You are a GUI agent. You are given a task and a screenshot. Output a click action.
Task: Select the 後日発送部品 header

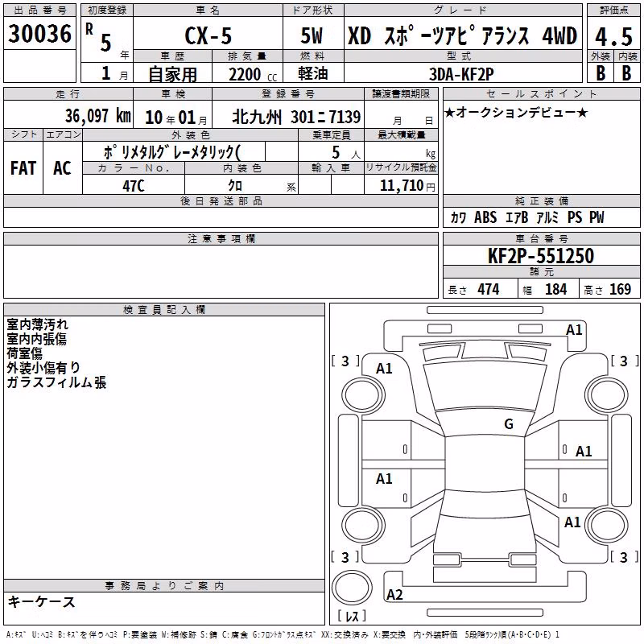(x=221, y=200)
